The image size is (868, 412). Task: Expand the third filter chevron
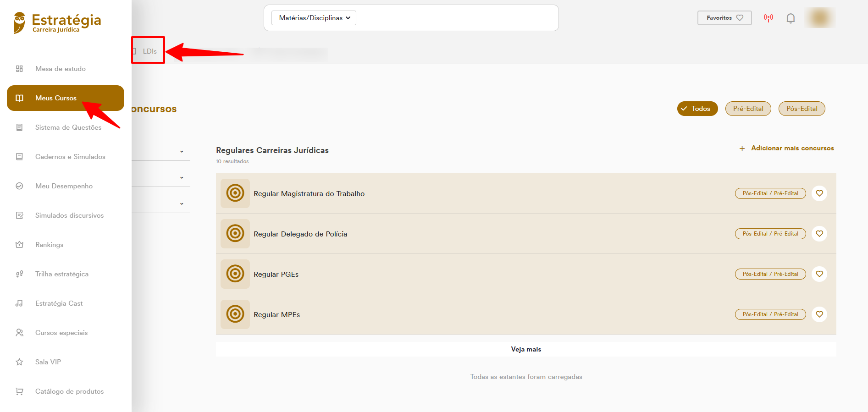click(x=182, y=204)
